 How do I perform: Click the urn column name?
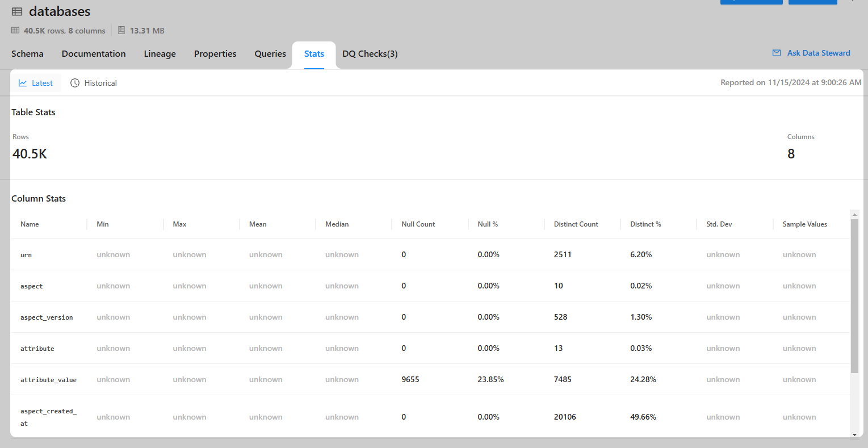coord(26,255)
